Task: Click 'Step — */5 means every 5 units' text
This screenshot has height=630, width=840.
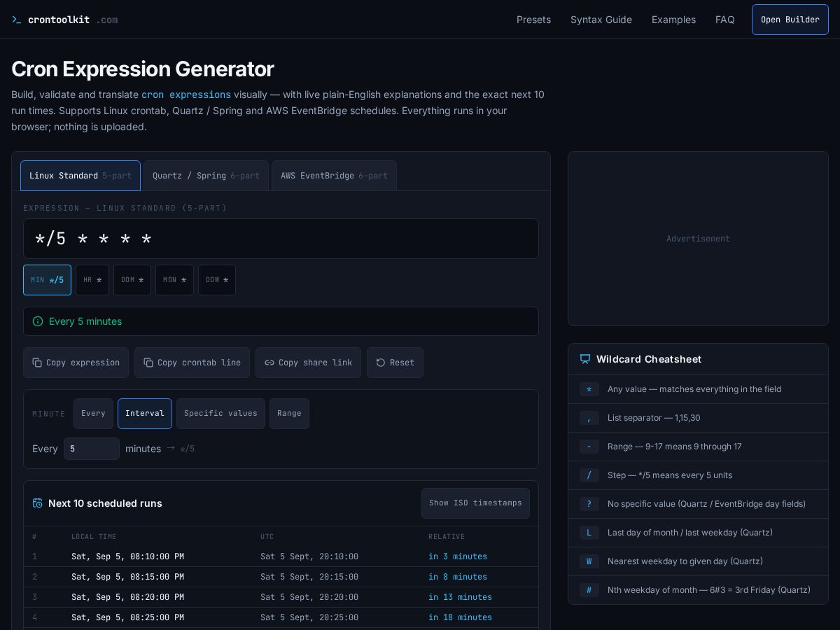Action: pos(670,475)
